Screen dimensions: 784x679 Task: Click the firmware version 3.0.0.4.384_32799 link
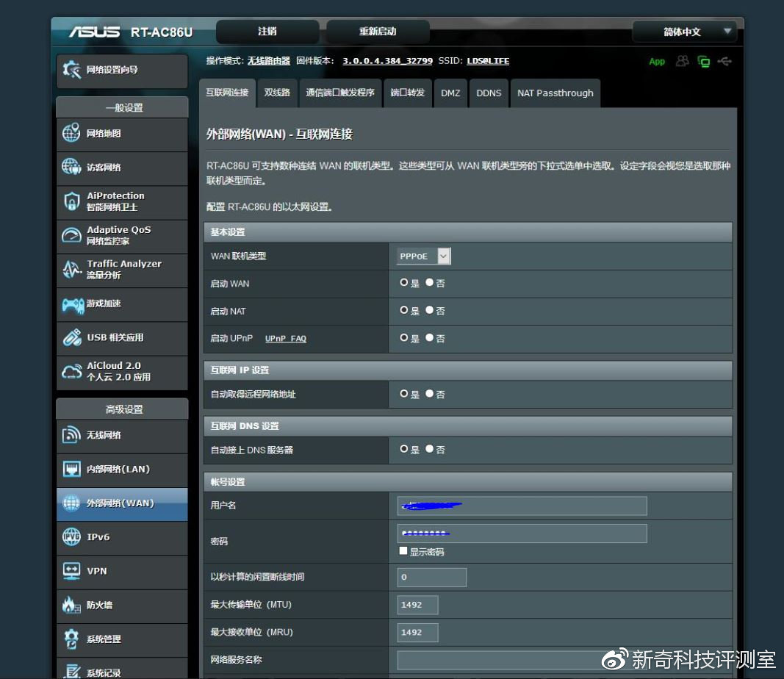tap(387, 61)
